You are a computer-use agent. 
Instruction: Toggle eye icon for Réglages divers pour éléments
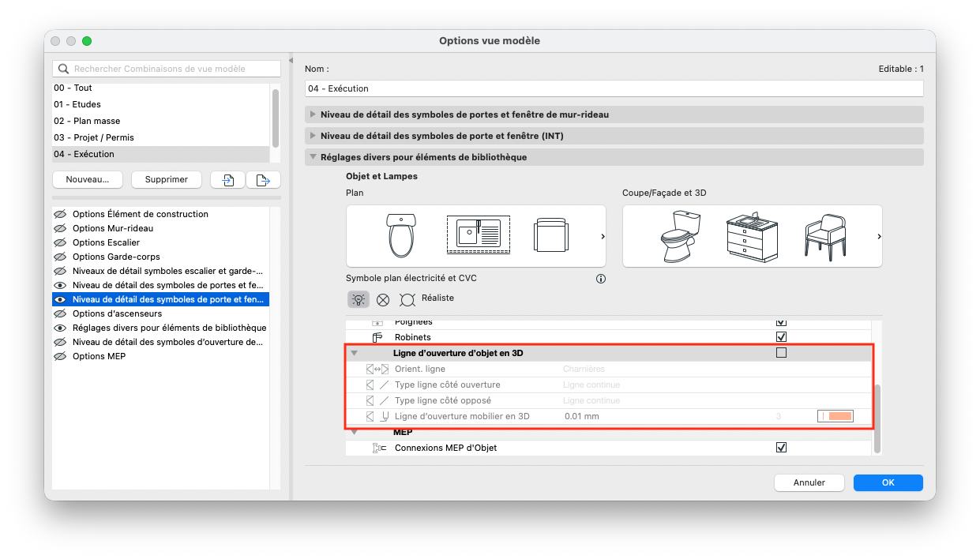pyautogui.click(x=59, y=328)
